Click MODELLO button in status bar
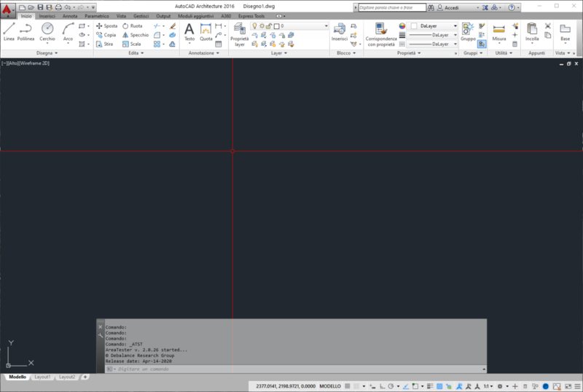The height and width of the screenshot is (392, 583). click(x=330, y=386)
